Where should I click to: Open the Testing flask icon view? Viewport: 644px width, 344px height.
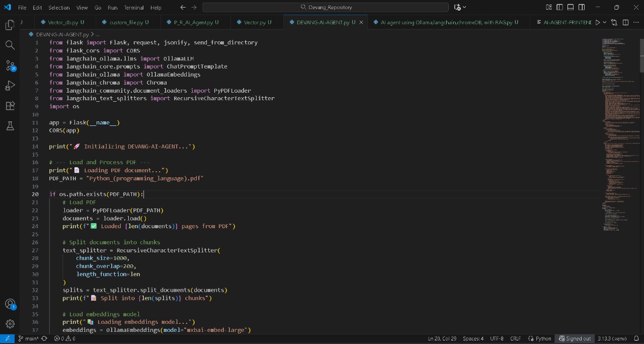click(x=10, y=126)
